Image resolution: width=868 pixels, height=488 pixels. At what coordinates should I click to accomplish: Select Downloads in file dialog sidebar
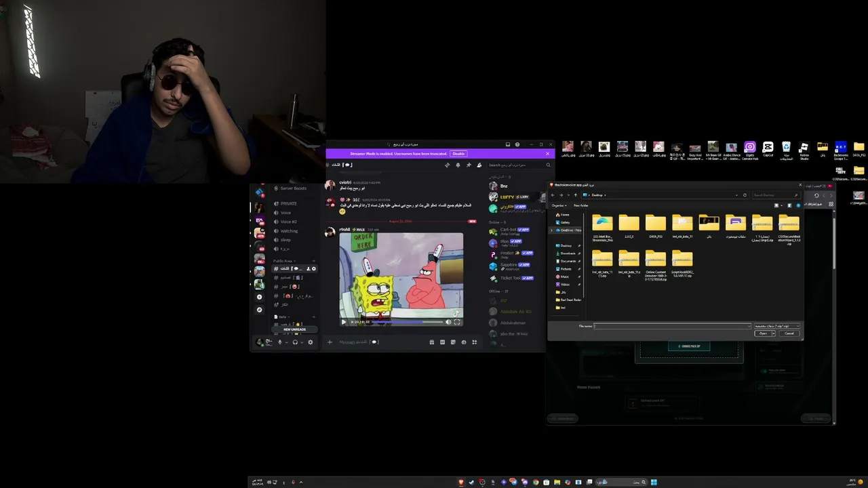pyautogui.click(x=568, y=253)
